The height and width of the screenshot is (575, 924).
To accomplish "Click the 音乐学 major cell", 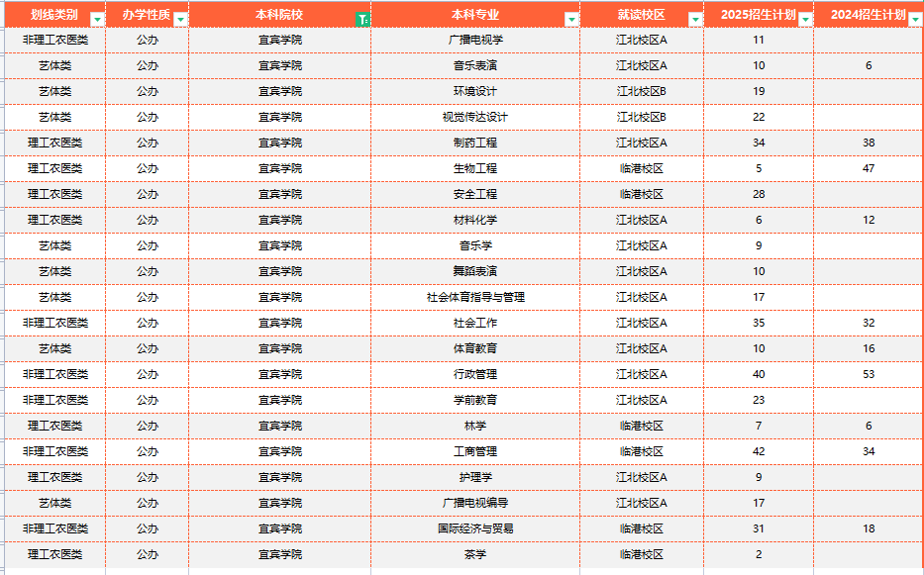I will pyautogui.click(x=475, y=245).
